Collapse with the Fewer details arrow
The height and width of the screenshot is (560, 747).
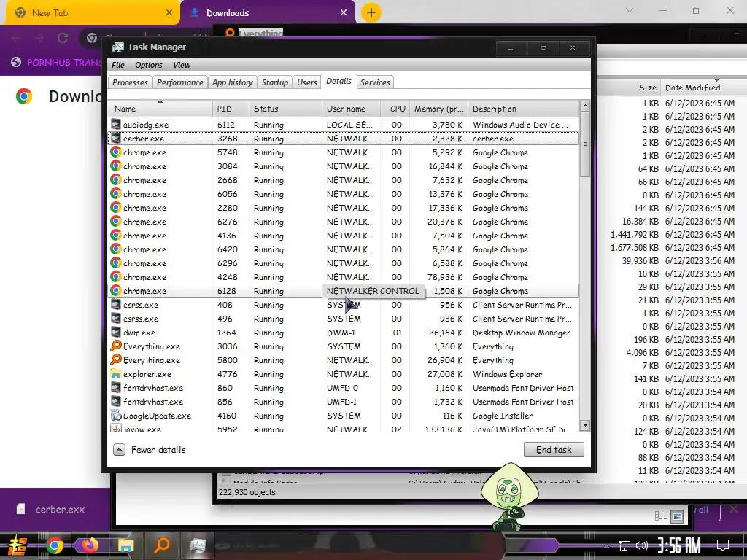pos(119,449)
